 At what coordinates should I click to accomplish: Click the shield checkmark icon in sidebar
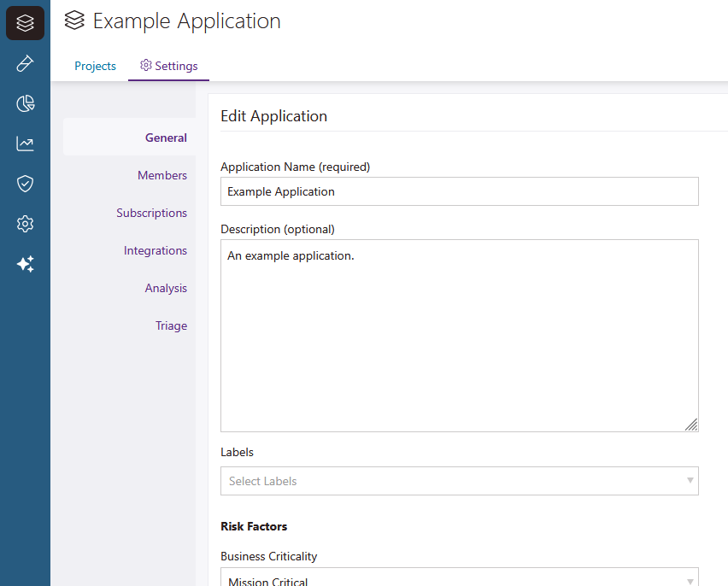click(x=25, y=184)
